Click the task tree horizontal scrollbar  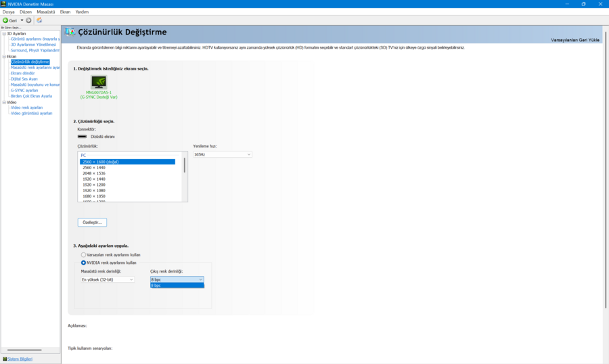[24, 350]
